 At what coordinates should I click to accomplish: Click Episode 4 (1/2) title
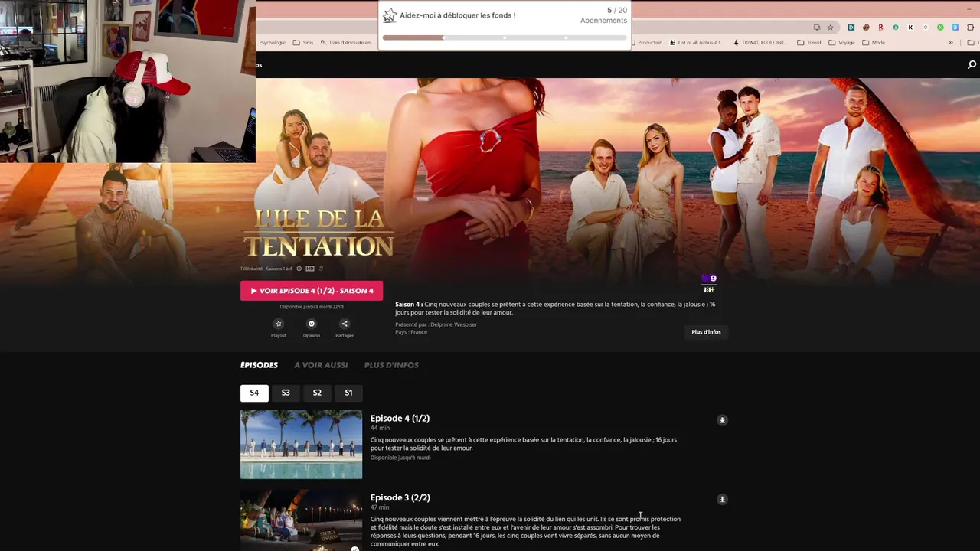(x=400, y=419)
